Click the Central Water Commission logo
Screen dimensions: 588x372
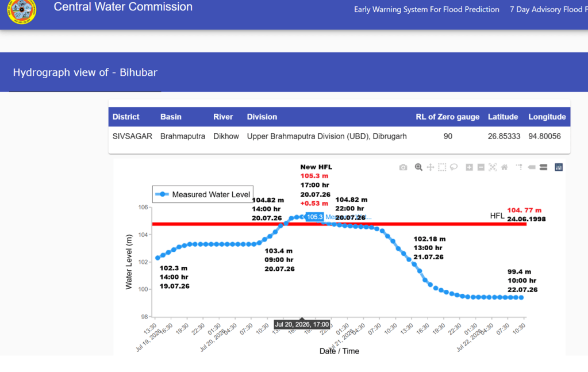[22, 11]
